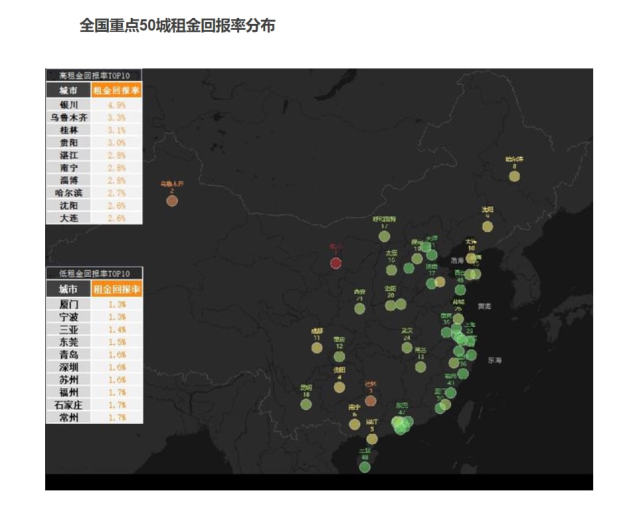Click 福州 cell in the low-return table
The image size is (641, 507).
coord(69,393)
